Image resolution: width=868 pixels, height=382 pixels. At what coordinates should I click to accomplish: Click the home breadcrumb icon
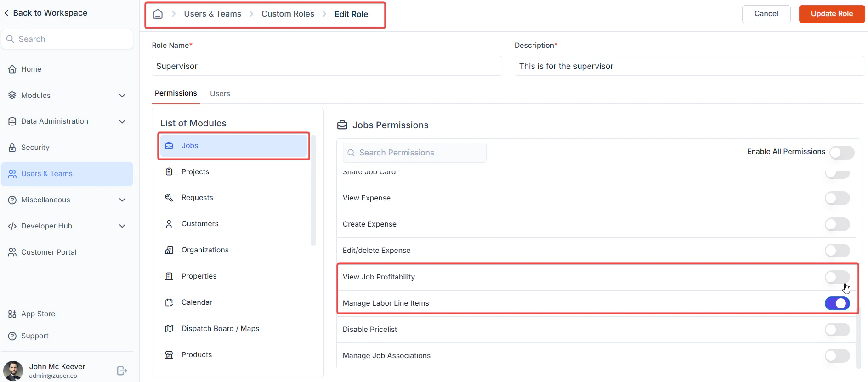(158, 14)
